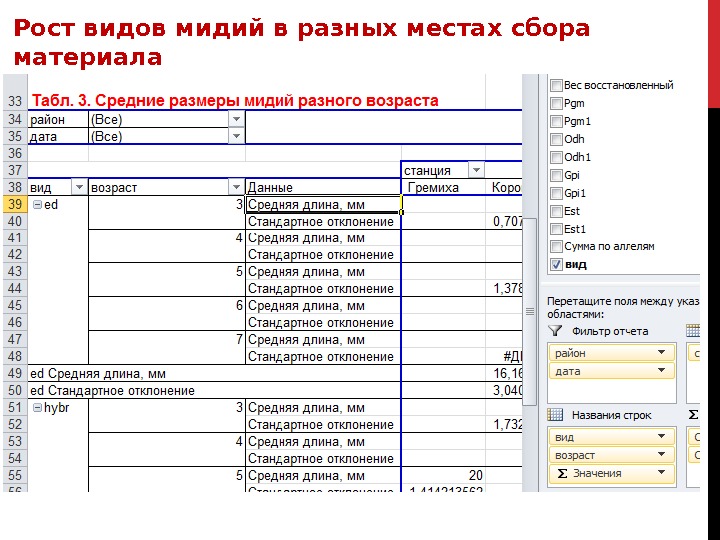Select Стандартное отклонение cell in row 40
This screenshot has width=720, height=540.
click(323, 222)
